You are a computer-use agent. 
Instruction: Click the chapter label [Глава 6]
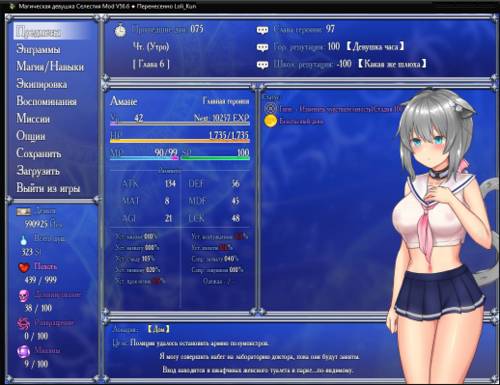point(151,64)
